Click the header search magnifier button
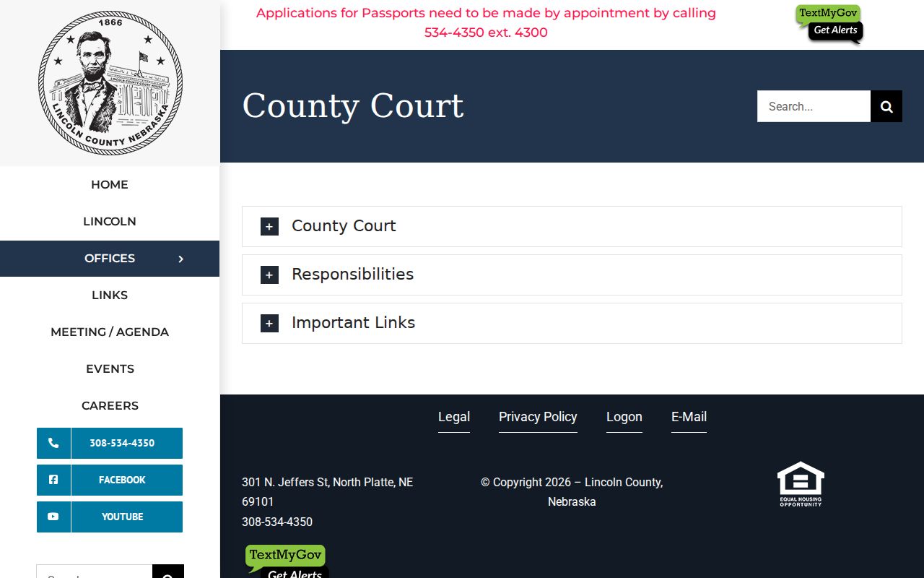Viewport: 924px width, 578px height. [x=886, y=106]
